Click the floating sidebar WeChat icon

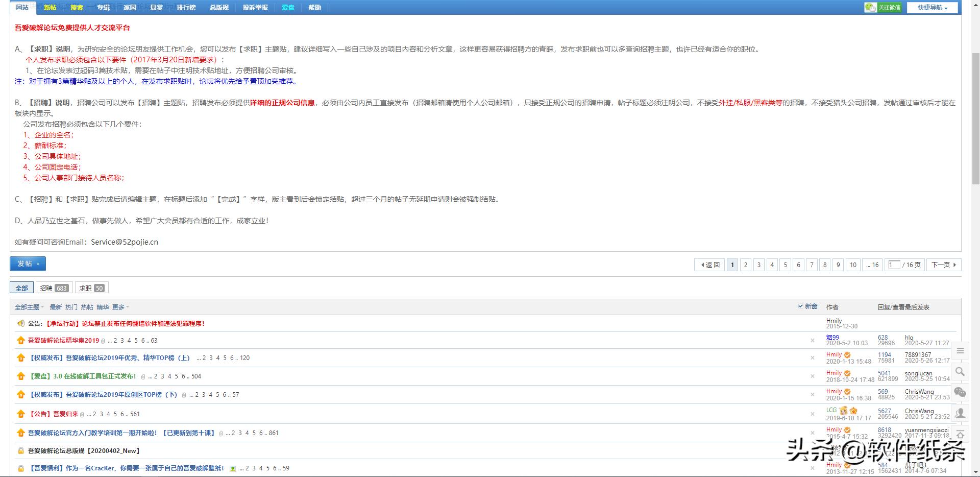tap(960, 392)
